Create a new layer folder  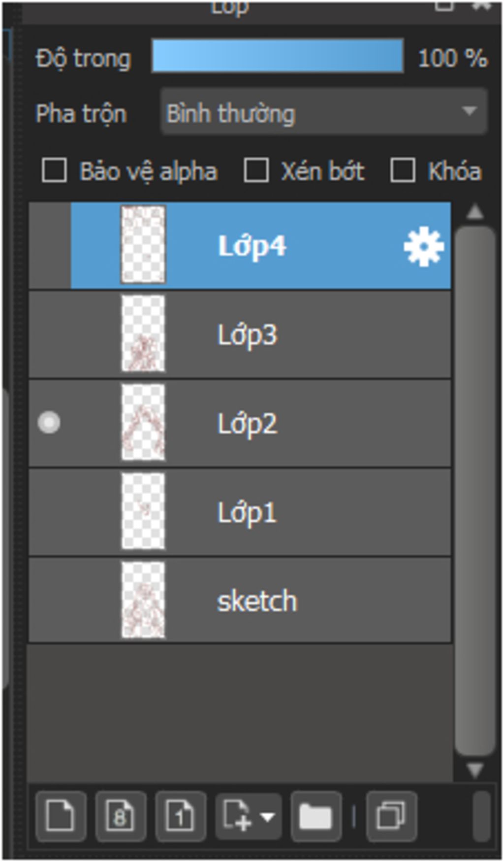(316, 816)
